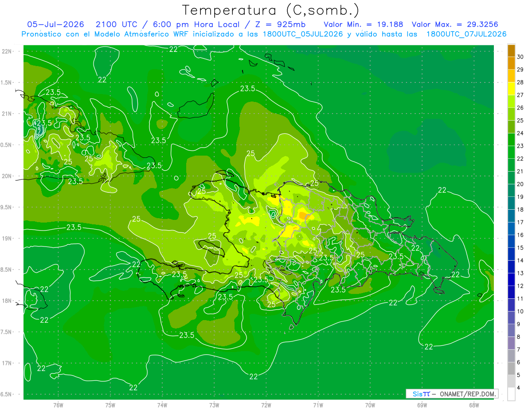Click the '30' label on the color scale
The width and height of the screenshot is (532, 411).
(520, 56)
